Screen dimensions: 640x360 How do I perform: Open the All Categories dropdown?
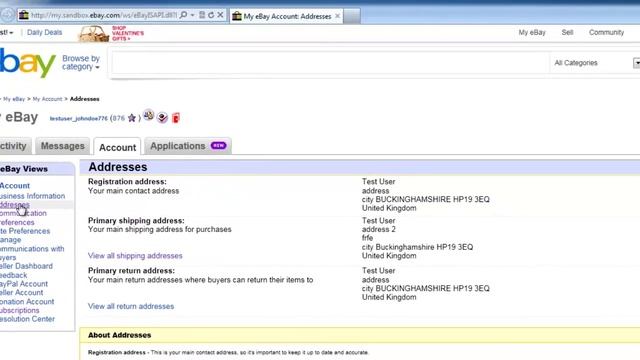[x=595, y=63]
